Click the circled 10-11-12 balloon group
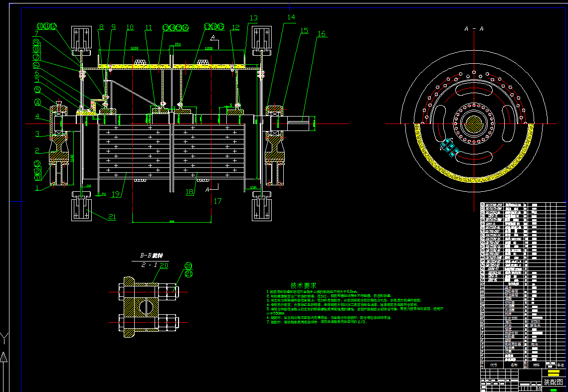568x392 pixels. click(47, 26)
